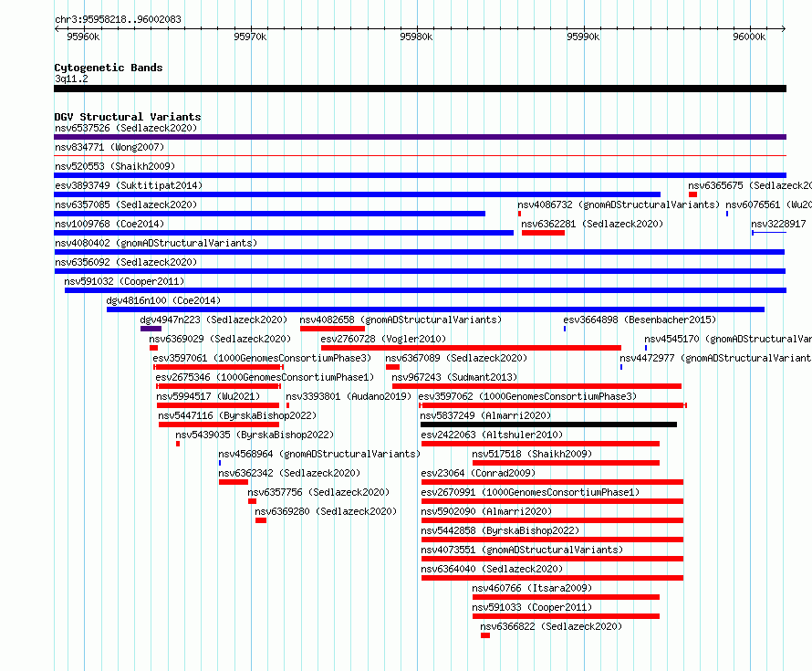The width and height of the screenshot is (812, 671).
Task: Click nsv6356092 (Sedlazeck2020) label
Action: pos(126,262)
